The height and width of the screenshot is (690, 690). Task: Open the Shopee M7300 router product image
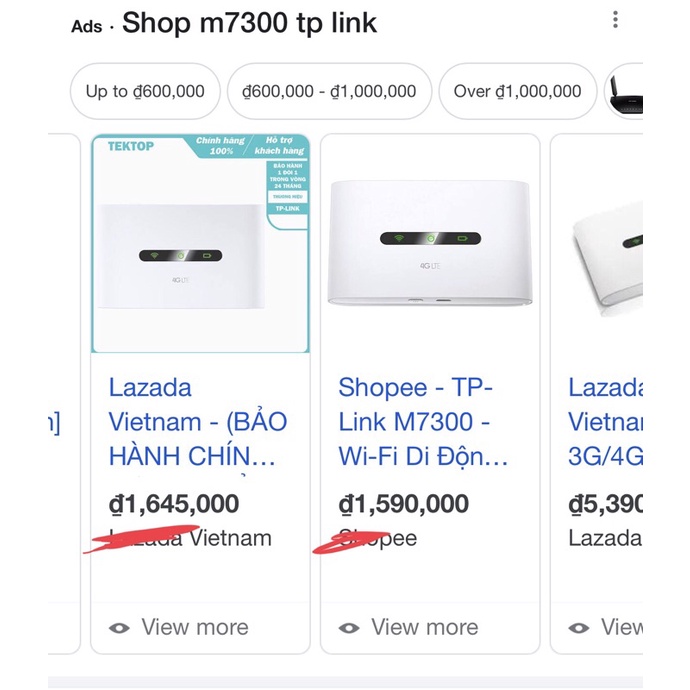(x=430, y=244)
